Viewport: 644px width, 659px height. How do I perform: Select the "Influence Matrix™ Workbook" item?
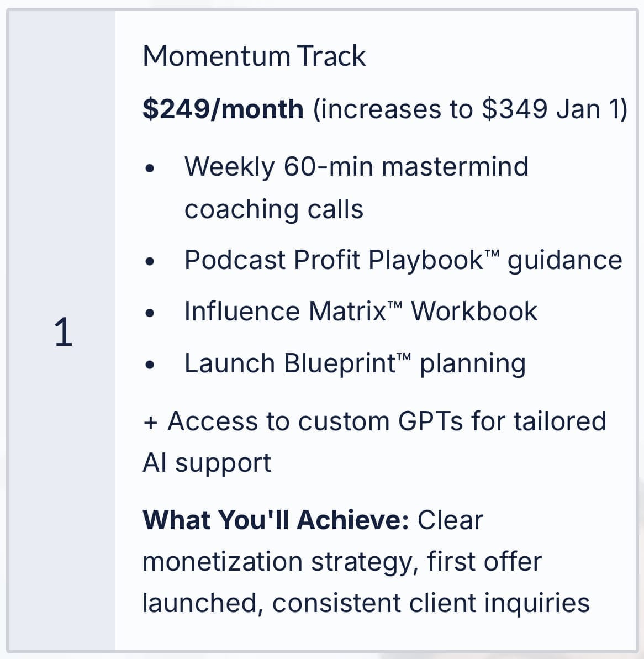point(361,311)
